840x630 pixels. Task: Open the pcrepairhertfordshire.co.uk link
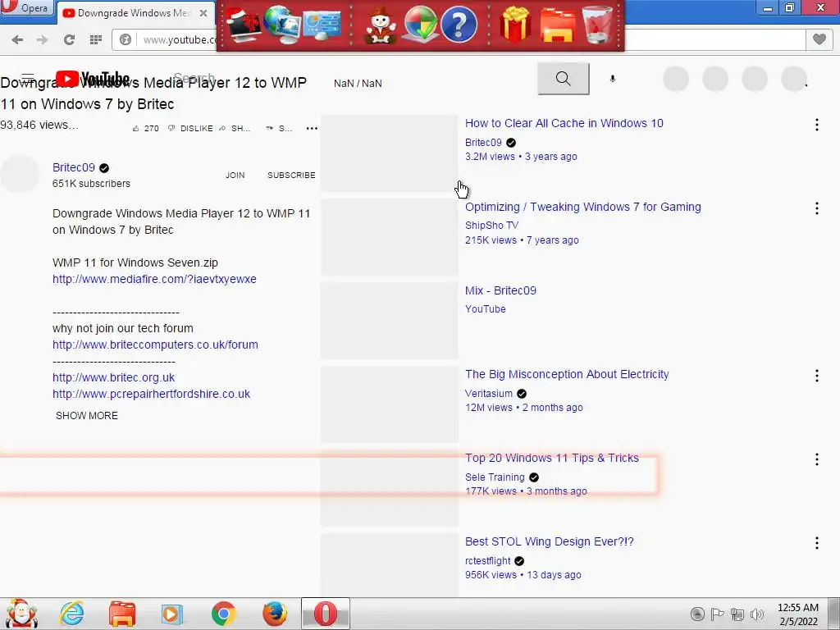151,394
